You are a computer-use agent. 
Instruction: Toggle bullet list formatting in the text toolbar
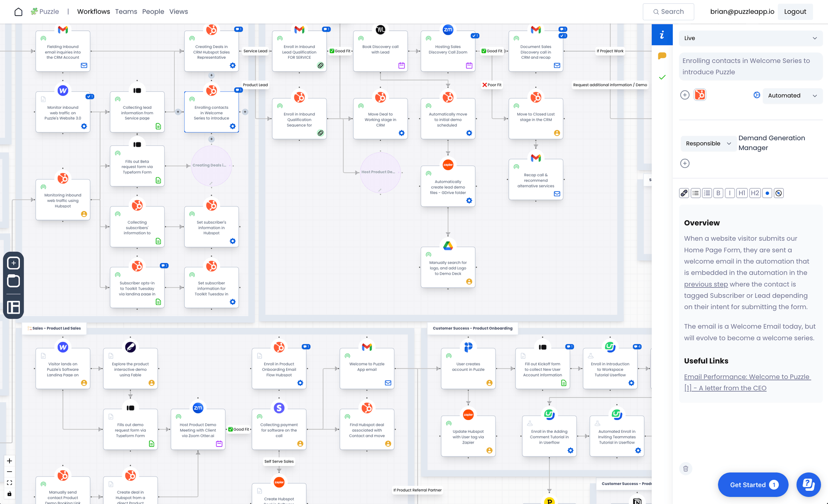coord(696,193)
